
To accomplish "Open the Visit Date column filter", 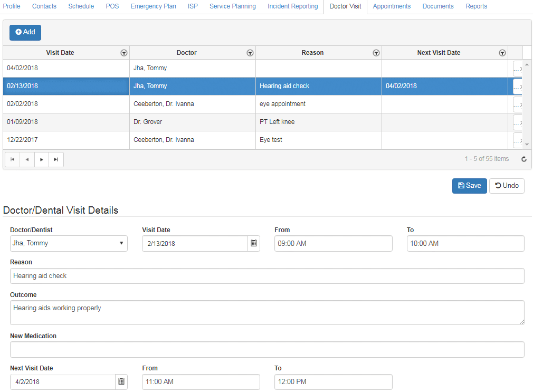I will pos(123,53).
